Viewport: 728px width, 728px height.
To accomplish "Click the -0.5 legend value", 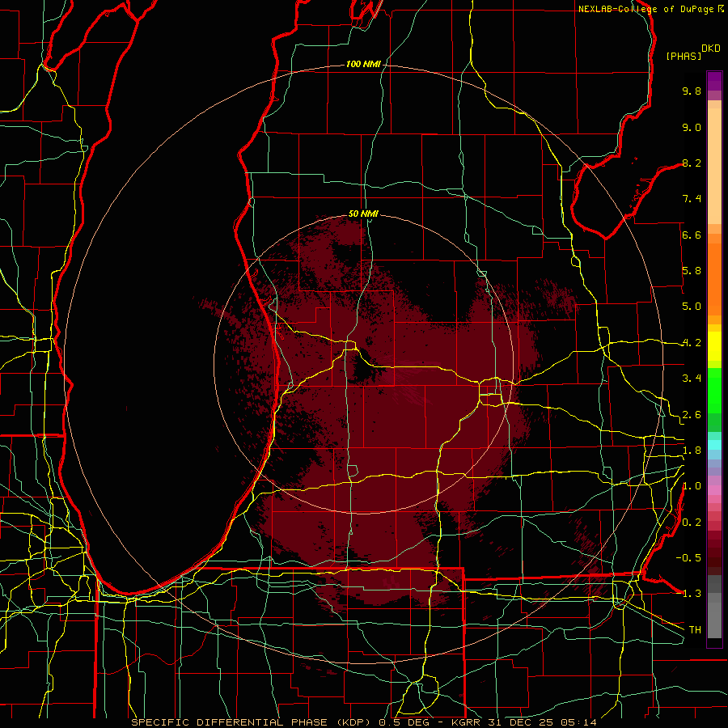I will coord(688,558).
